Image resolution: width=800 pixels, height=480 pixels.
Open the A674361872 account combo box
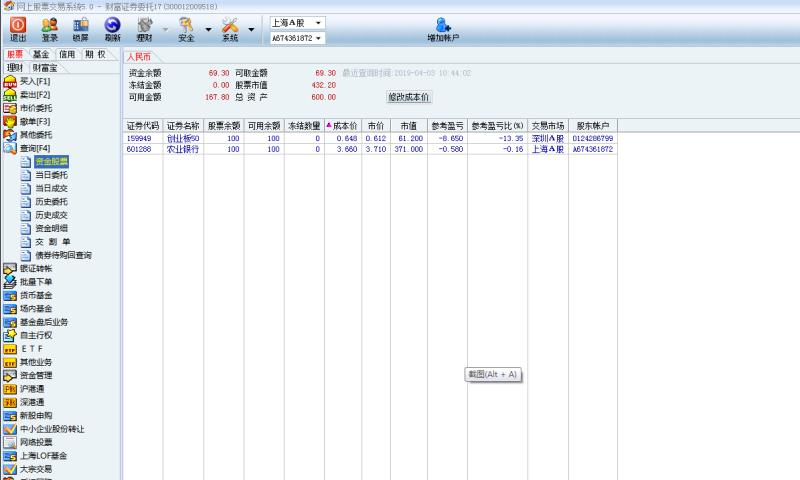[x=297, y=38]
